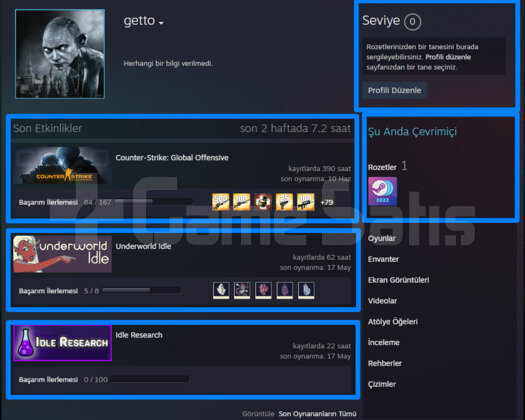Click the fifth CS:GO rifle achievement icon
This screenshot has height=420, width=525.
[x=306, y=202]
